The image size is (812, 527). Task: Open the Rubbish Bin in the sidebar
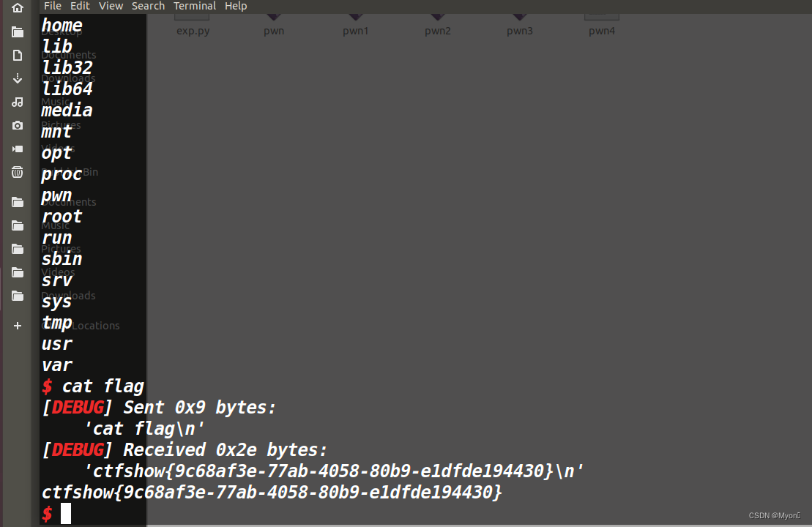[18, 172]
